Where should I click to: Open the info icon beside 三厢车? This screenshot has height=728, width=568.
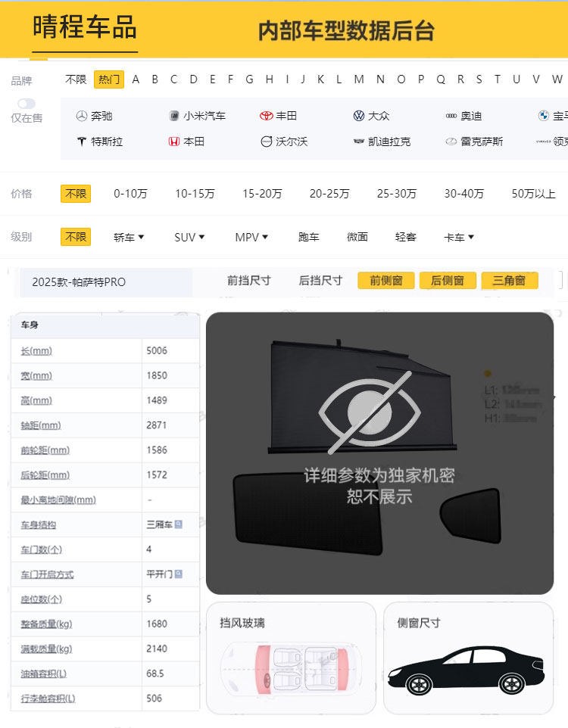click(x=179, y=524)
